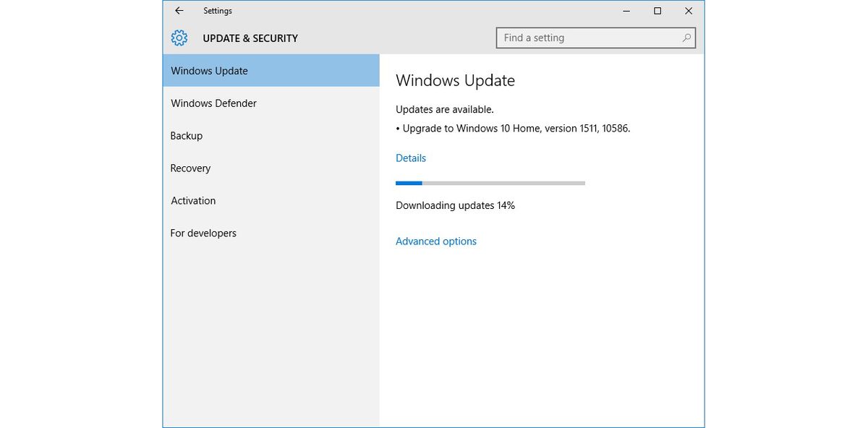Screen dimensions: 868x428
Task: Maximize the Settings window
Action: click(x=658, y=11)
